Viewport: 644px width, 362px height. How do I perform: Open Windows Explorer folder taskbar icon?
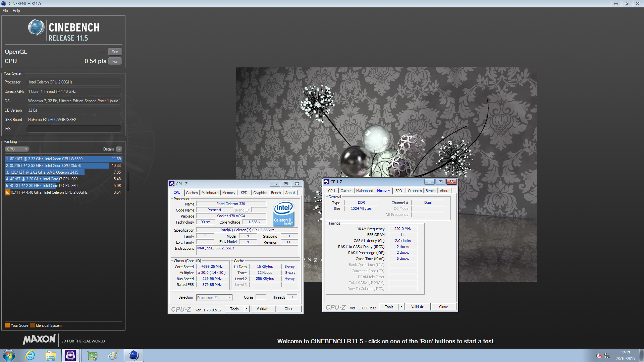[x=51, y=355]
